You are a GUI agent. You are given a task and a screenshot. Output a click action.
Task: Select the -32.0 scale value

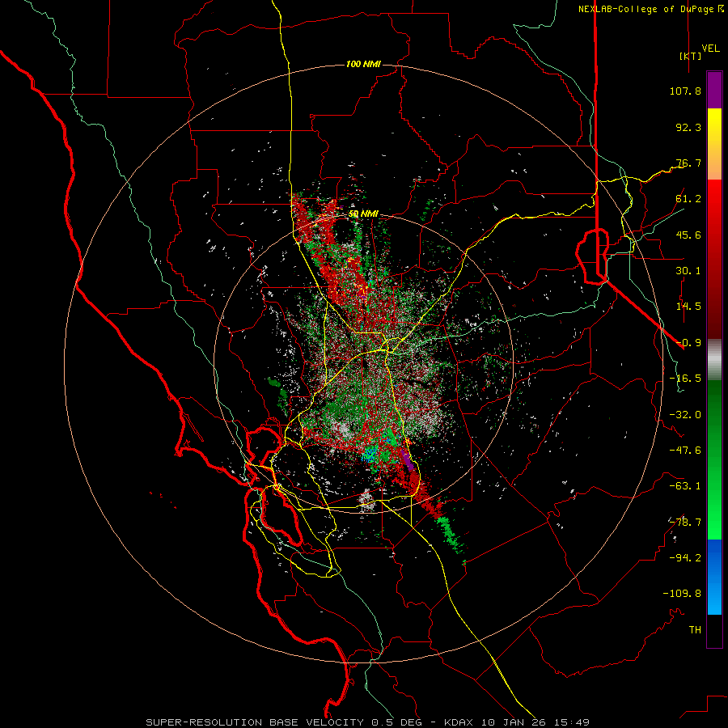coord(685,415)
